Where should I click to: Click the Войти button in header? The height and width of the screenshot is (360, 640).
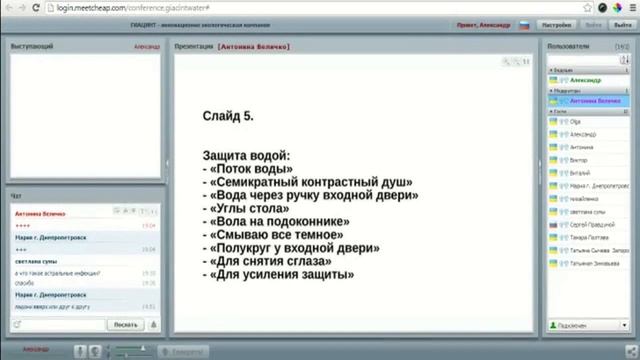click(x=593, y=25)
